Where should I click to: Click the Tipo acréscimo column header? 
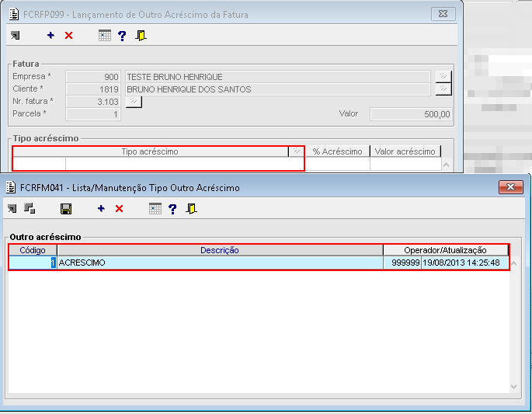pos(151,151)
